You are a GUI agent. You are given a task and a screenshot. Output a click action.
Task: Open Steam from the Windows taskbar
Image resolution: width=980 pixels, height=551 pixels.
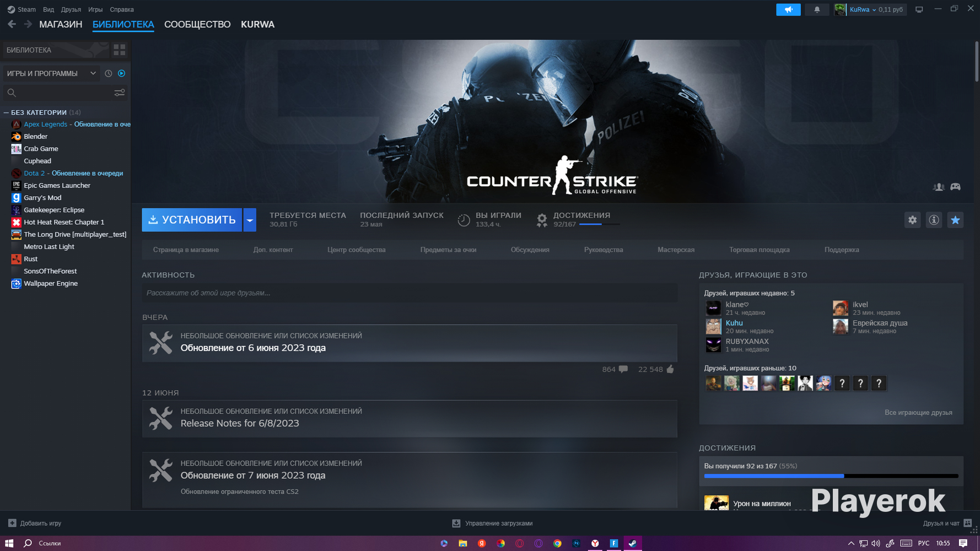[633, 543]
